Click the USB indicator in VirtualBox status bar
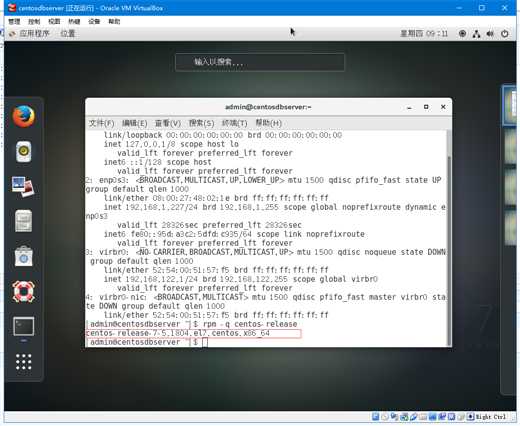The image size is (520, 426). (414, 417)
